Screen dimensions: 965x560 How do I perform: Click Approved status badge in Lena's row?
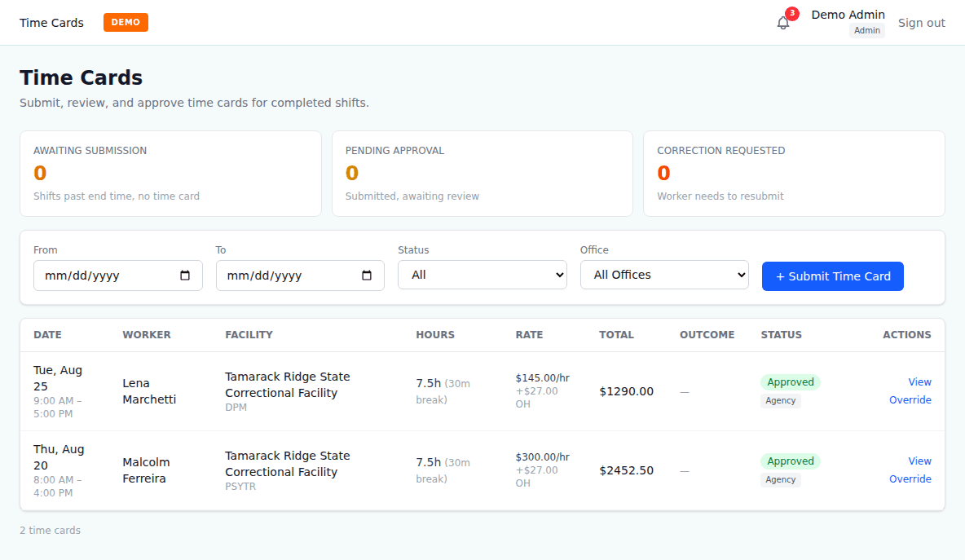tap(791, 382)
